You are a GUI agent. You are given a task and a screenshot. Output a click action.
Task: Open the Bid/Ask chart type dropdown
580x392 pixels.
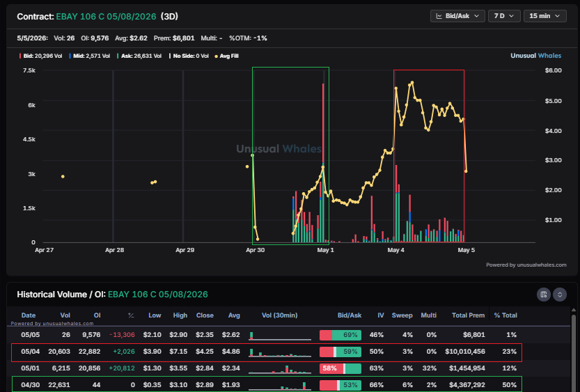point(457,16)
